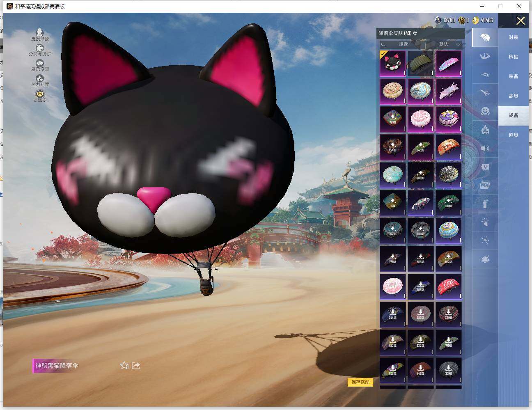Select the pink winged creature parachute
Screen dimensions: 532x410
click(x=449, y=91)
